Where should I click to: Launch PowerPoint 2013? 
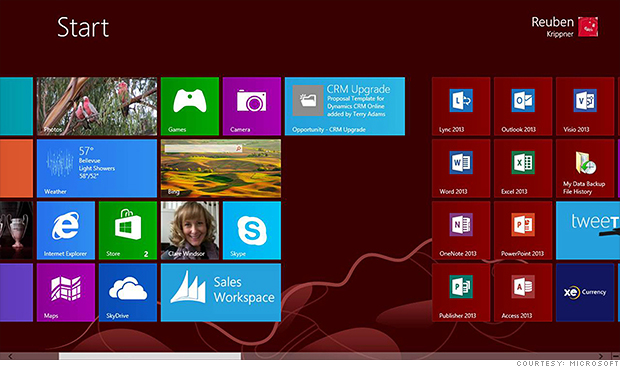click(523, 230)
